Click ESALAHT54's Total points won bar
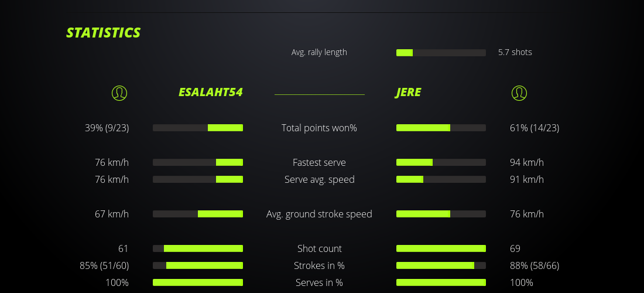Image resolution: width=644 pixels, height=293 pixels. tap(198, 128)
